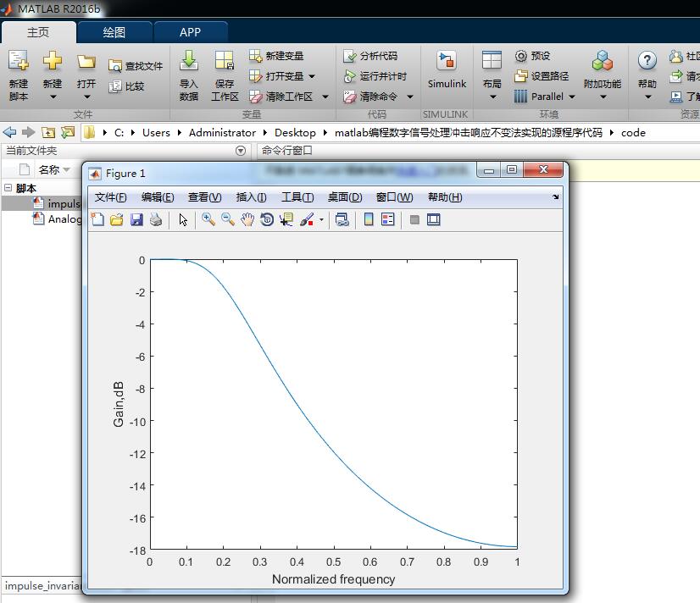This screenshot has width=700, height=603.
Task: Toggle Insert Colorbar in Figure toolbar
Action: [369, 219]
